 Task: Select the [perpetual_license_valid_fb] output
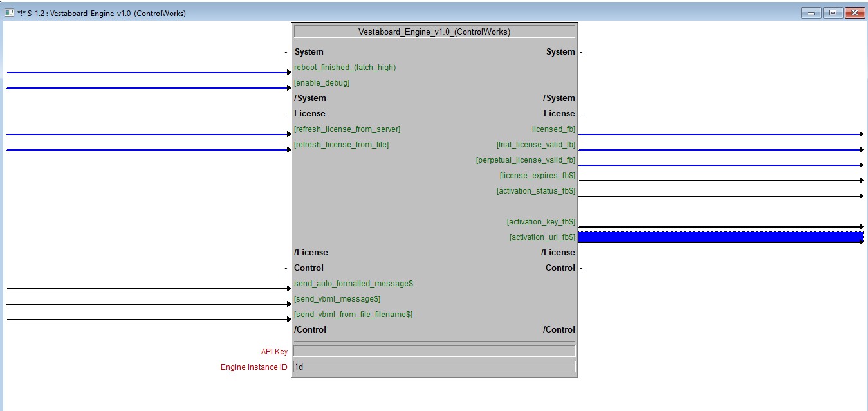coord(526,160)
